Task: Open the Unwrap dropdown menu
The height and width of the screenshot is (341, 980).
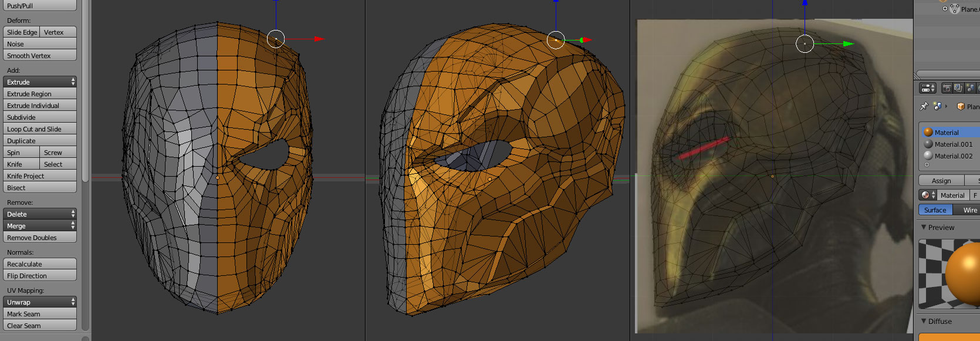Action: click(40, 302)
